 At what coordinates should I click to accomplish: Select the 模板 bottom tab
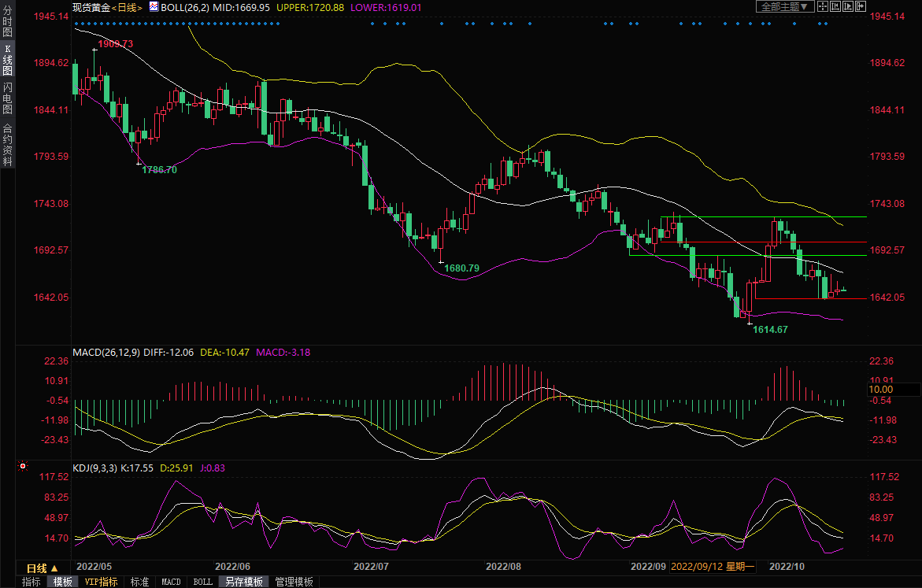[62, 582]
